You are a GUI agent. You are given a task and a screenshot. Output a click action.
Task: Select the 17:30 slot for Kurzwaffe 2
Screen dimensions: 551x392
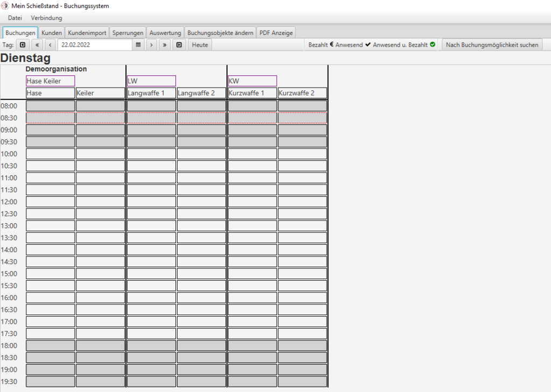click(302, 334)
